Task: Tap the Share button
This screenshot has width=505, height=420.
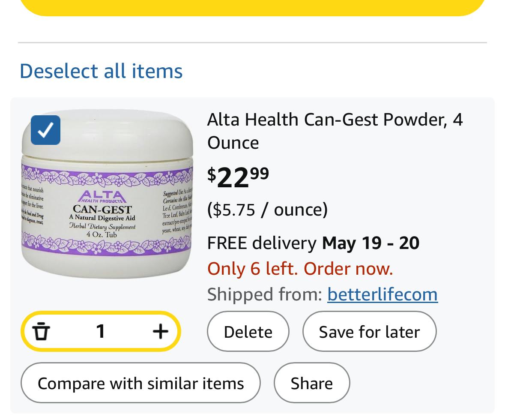Action: pyautogui.click(x=311, y=383)
